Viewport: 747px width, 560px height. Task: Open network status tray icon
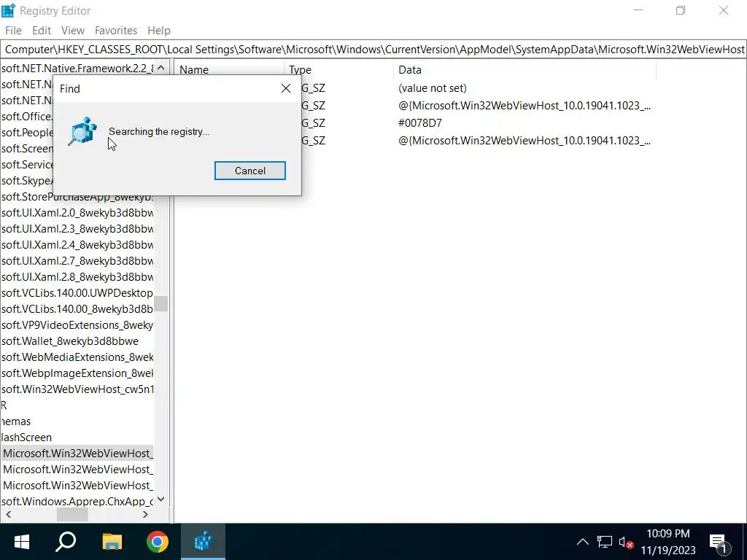[x=605, y=542]
